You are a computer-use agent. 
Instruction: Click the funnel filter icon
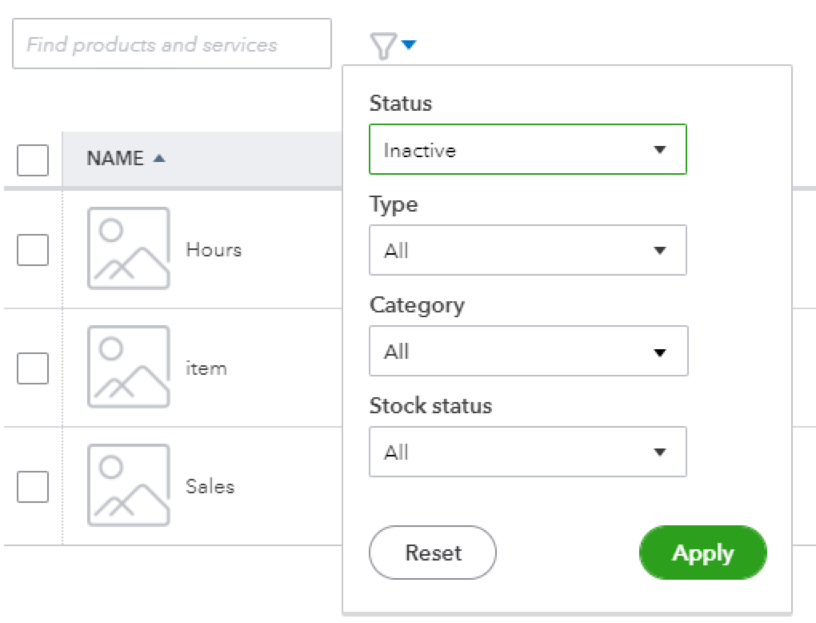[x=383, y=45]
